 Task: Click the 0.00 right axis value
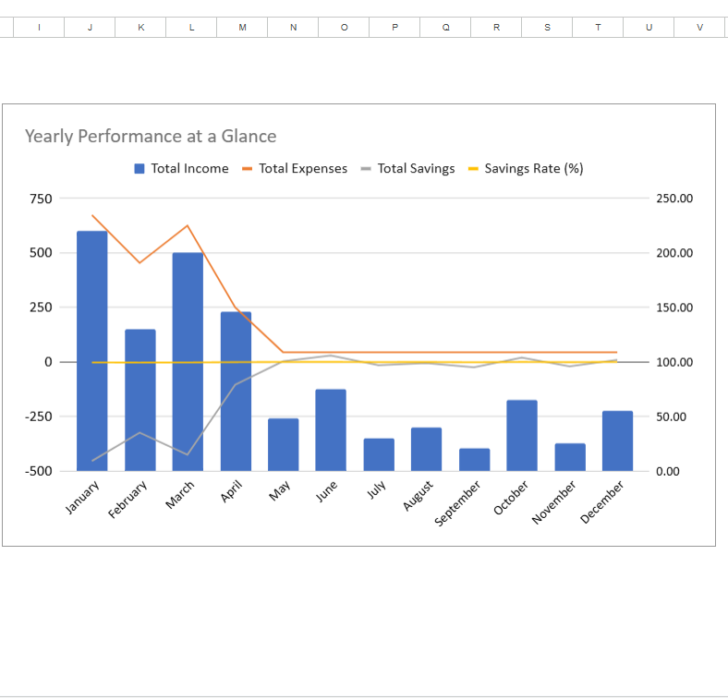point(668,472)
